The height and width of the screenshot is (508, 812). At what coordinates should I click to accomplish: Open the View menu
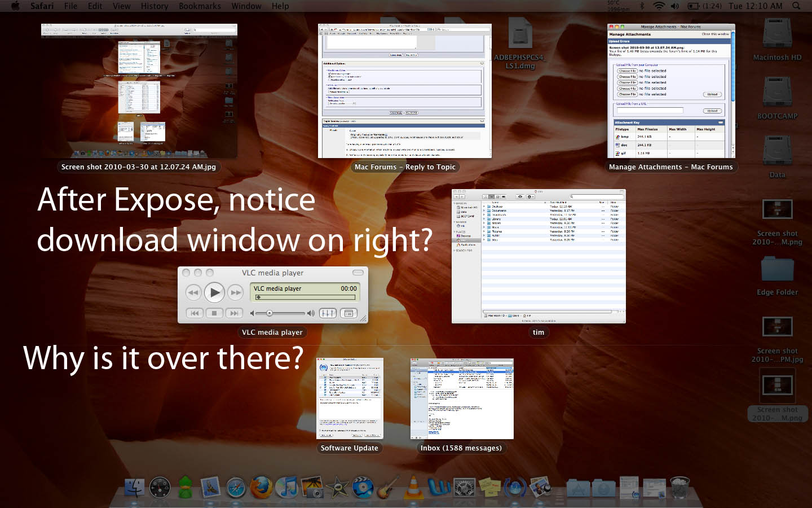(121, 6)
